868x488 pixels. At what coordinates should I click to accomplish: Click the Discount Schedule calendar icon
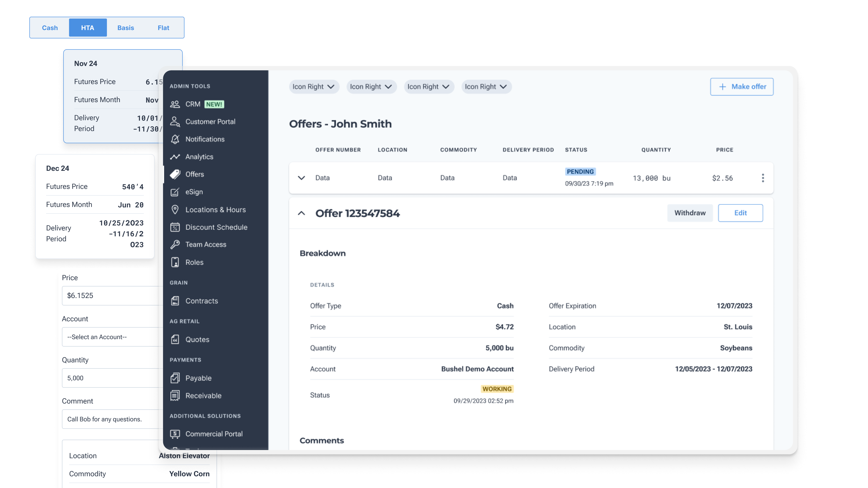click(x=175, y=227)
